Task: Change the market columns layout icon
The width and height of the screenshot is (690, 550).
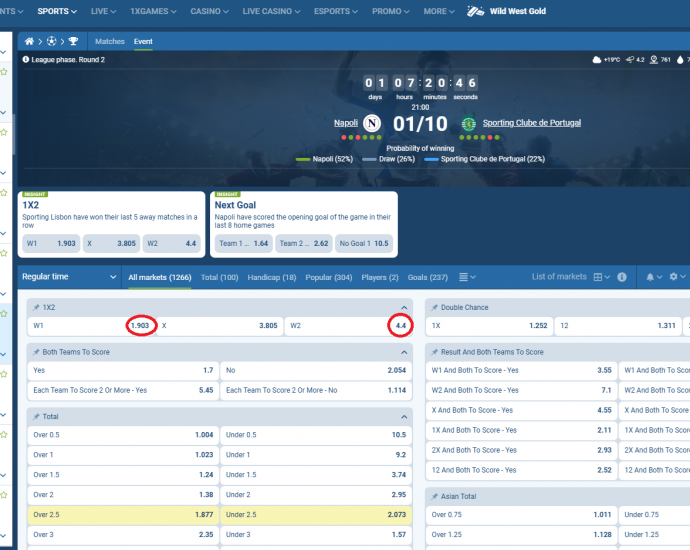Action: pyautogui.click(x=601, y=277)
